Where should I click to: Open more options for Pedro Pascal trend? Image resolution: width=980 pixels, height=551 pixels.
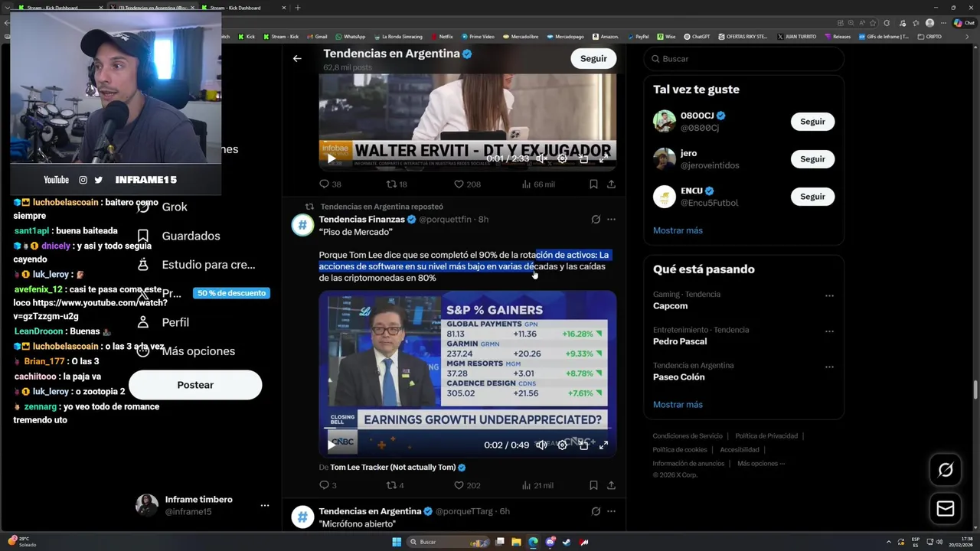coord(829,331)
